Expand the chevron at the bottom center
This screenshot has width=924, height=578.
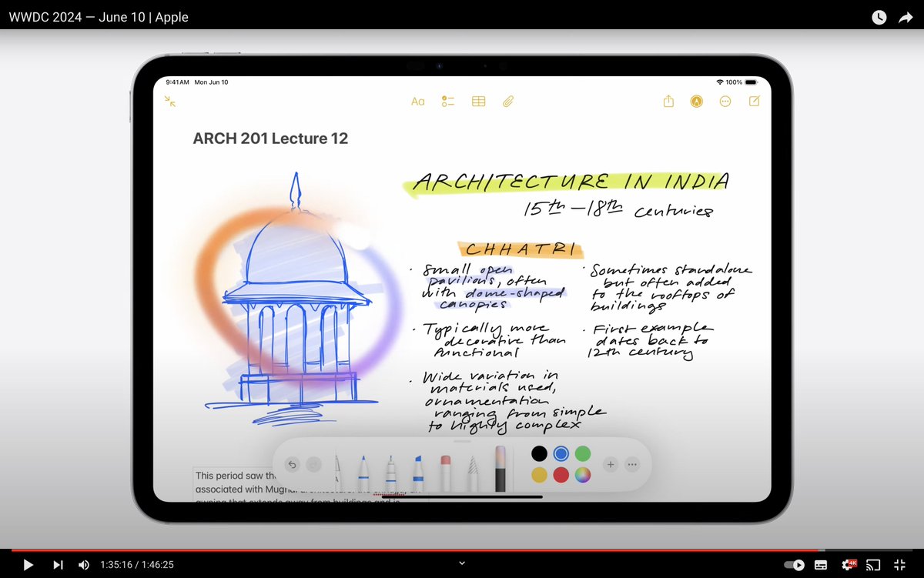pyautogui.click(x=462, y=563)
